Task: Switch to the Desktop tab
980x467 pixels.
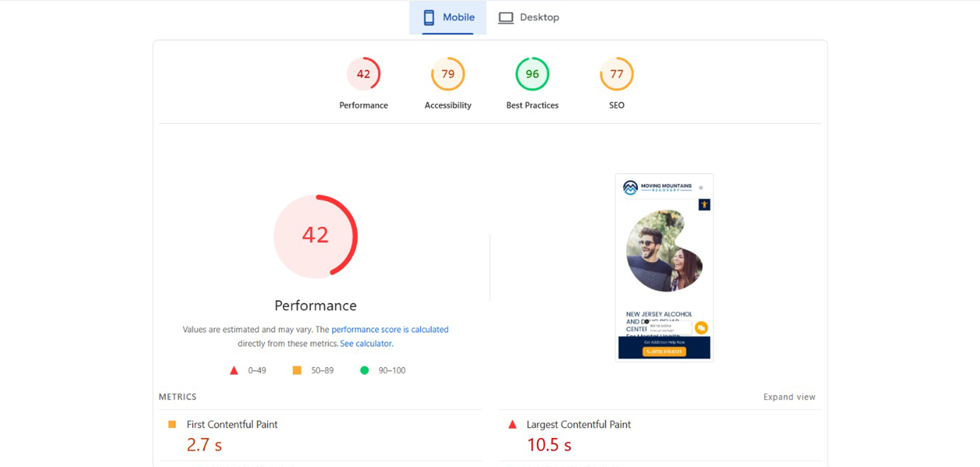Action: coord(529,18)
